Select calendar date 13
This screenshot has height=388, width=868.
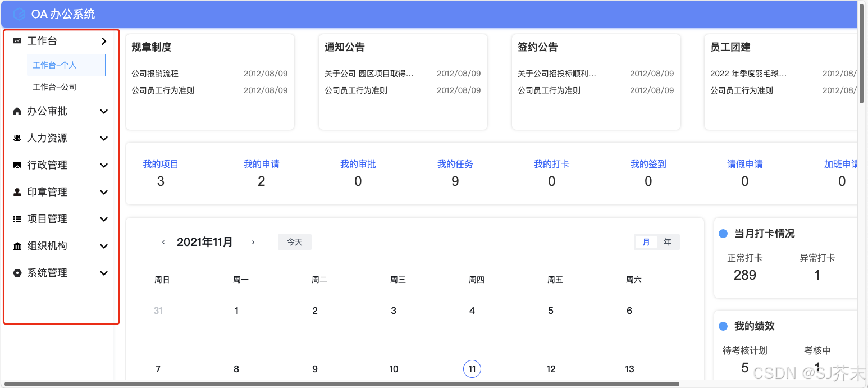(x=629, y=369)
